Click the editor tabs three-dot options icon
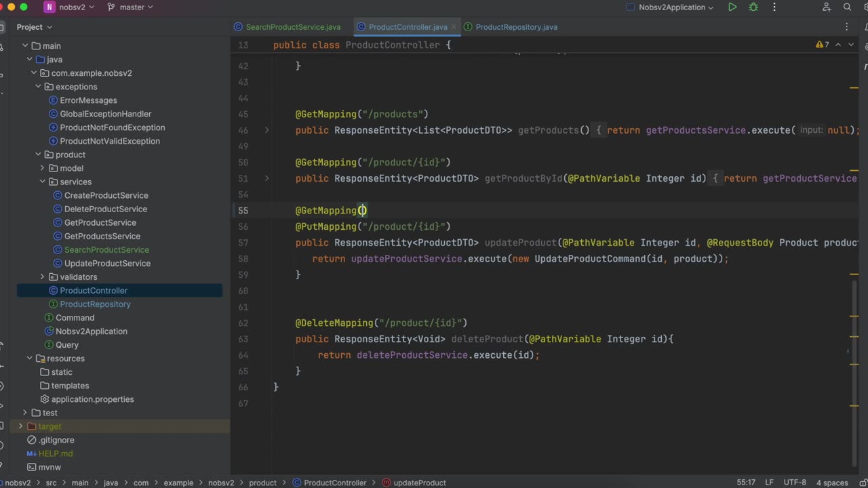 click(x=846, y=27)
